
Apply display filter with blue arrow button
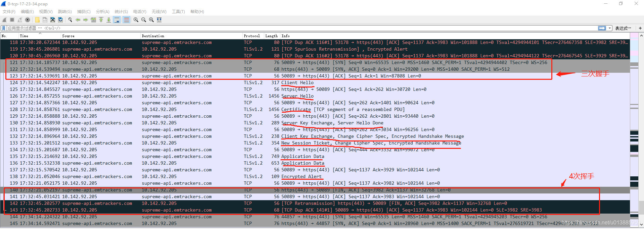[602, 28]
